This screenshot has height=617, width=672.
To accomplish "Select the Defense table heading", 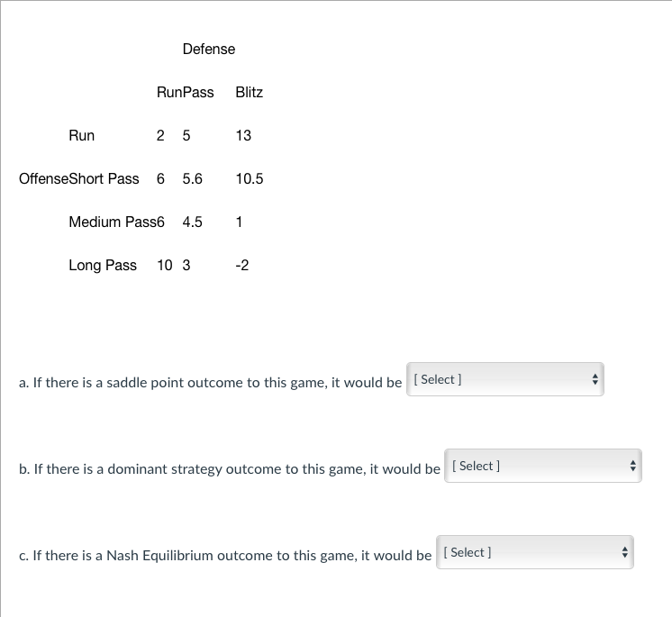I will click(209, 49).
